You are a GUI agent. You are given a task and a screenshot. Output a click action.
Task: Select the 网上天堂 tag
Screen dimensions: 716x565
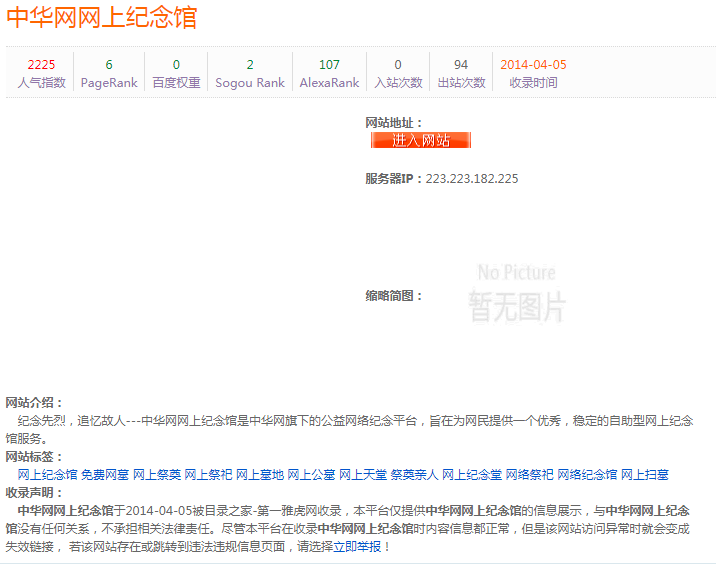pyautogui.click(x=363, y=475)
